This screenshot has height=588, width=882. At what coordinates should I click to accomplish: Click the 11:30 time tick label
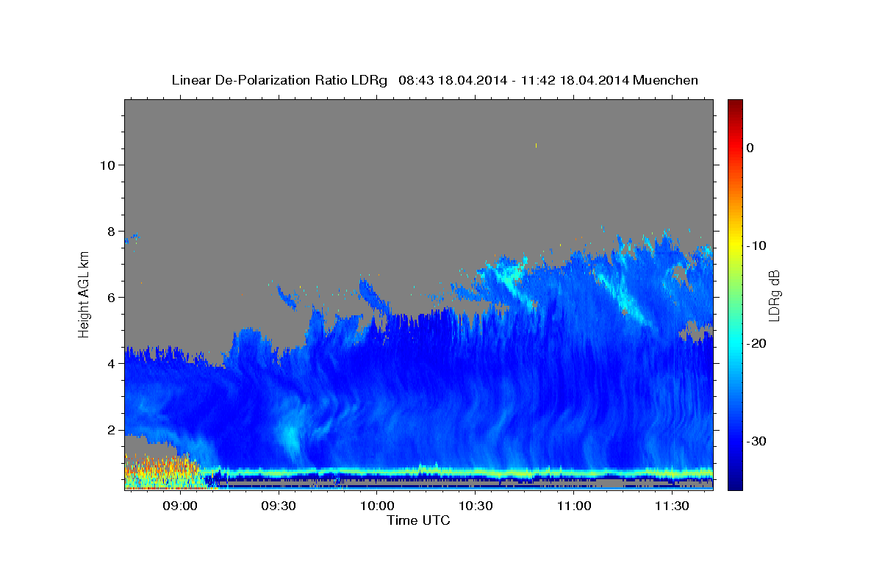pos(672,506)
